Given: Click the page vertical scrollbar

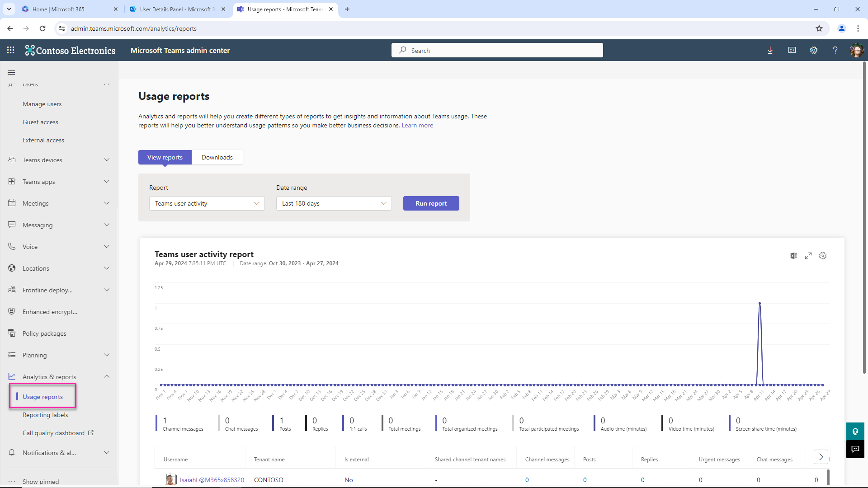Looking at the screenshot, I should click(864, 217).
